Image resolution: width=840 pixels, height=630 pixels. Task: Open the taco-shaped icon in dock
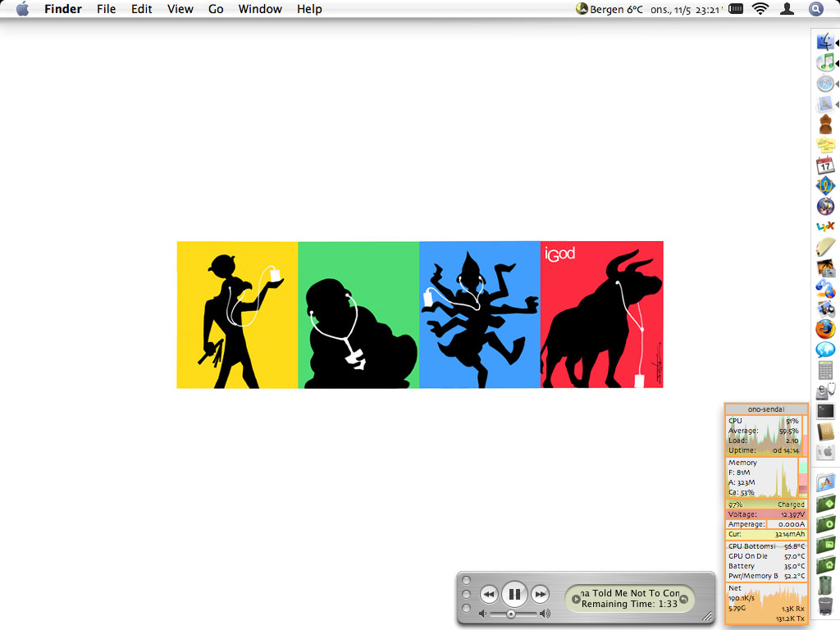click(825, 247)
